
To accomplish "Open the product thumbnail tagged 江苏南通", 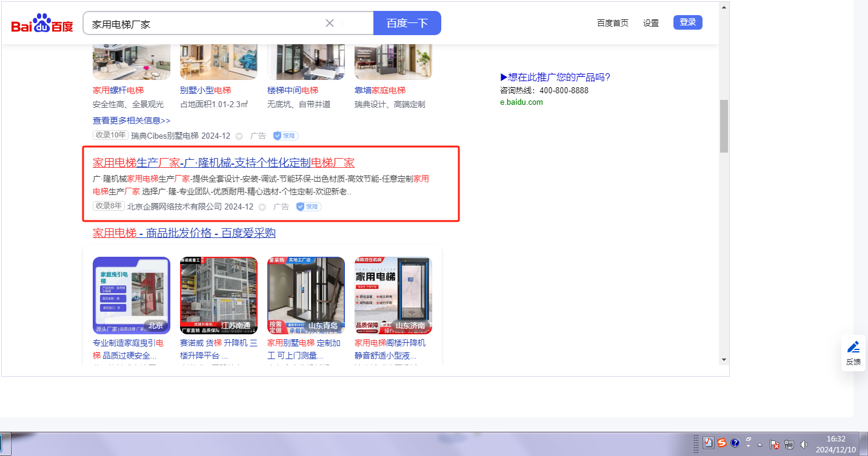I will point(219,296).
